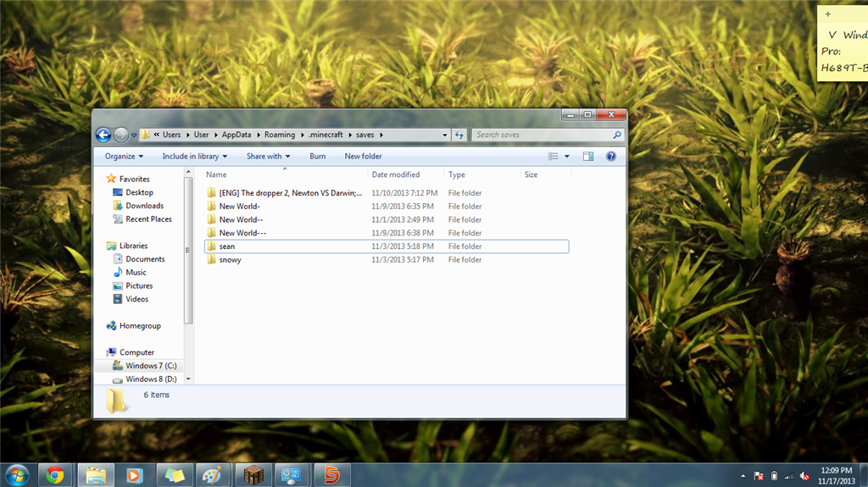The width and height of the screenshot is (868, 487).
Task: Click the Burn toolbar button
Action: 317,156
